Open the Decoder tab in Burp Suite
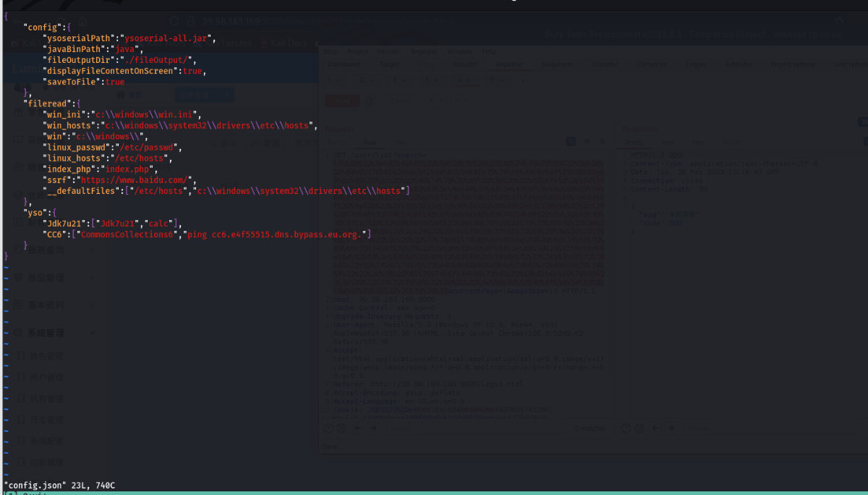The width and height of the screenshot is (868, 495). point(605,64)
